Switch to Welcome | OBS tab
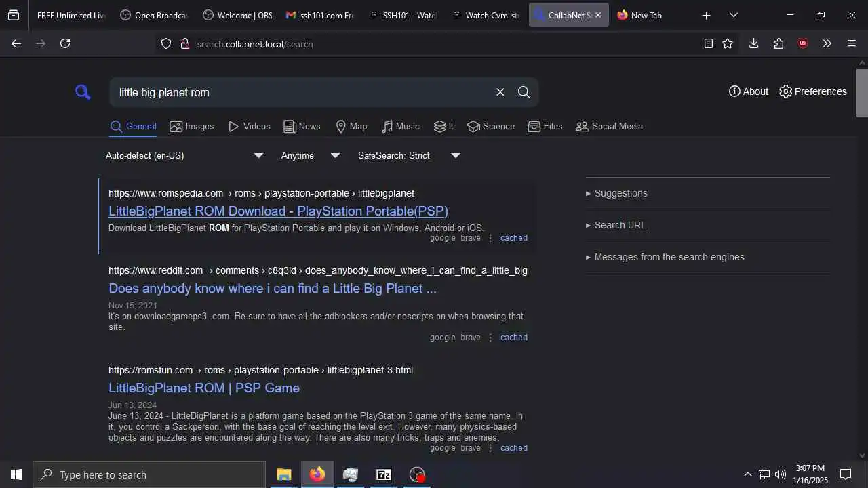The height and width of the screenshot is (488, 868). (x=237, y=15)
